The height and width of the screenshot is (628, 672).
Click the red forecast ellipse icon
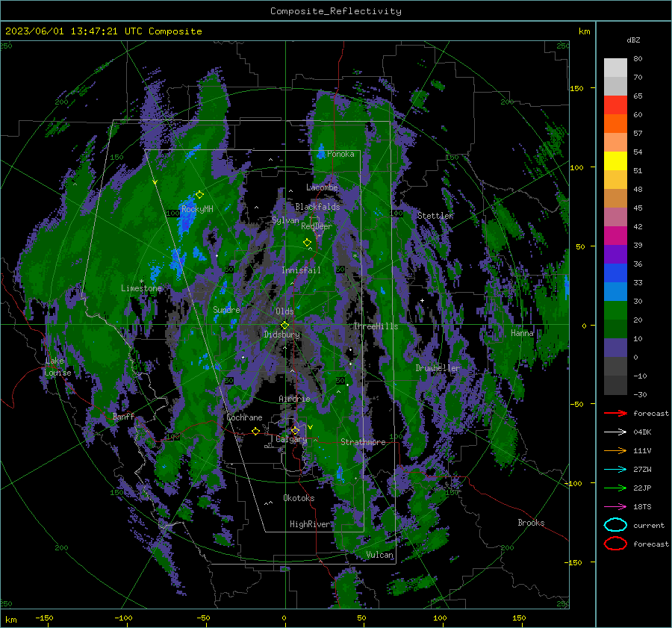(615, 544)
